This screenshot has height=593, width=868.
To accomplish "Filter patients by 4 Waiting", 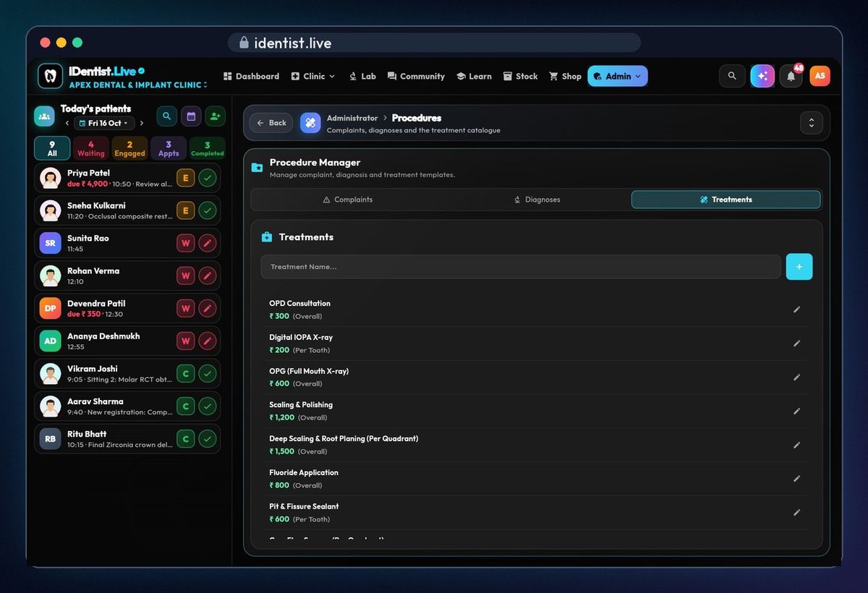I will [91, 148].
